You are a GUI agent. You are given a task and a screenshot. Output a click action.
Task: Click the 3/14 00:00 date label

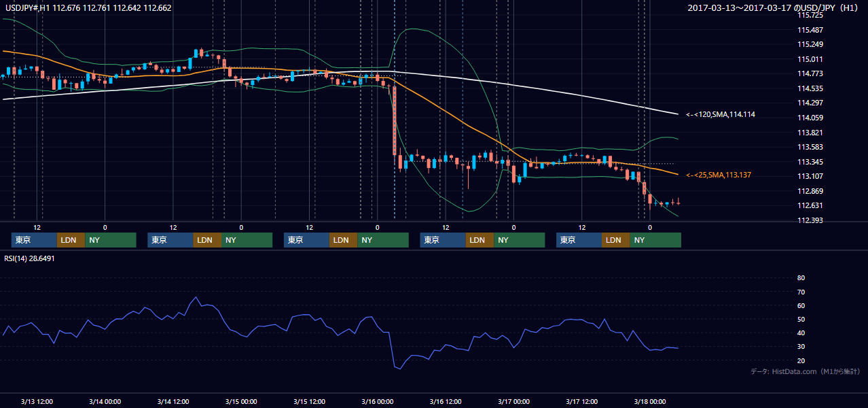click(x=105, y=401)
